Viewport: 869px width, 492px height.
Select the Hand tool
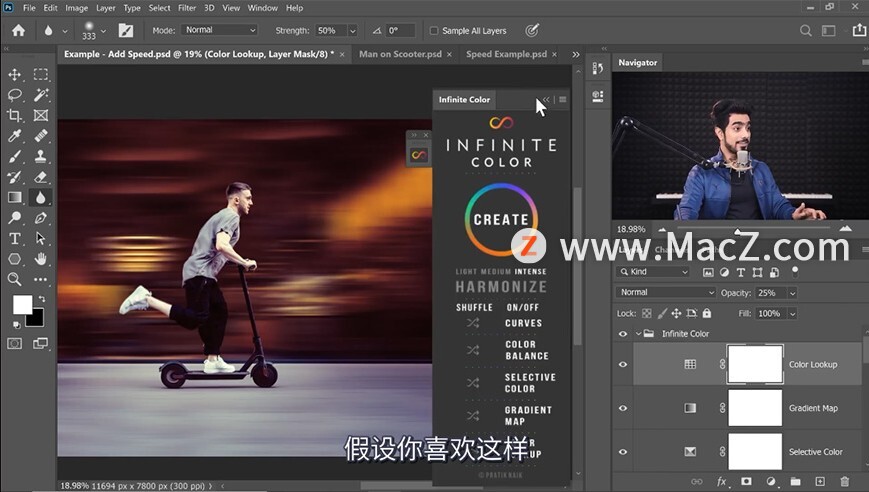tap(40, 259)
